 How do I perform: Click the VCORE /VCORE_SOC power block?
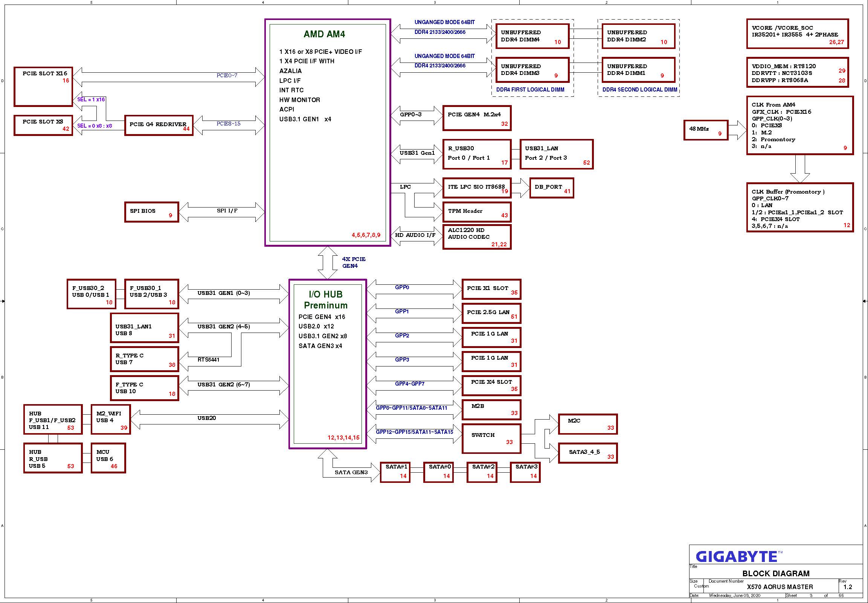[x=797, y=34]
